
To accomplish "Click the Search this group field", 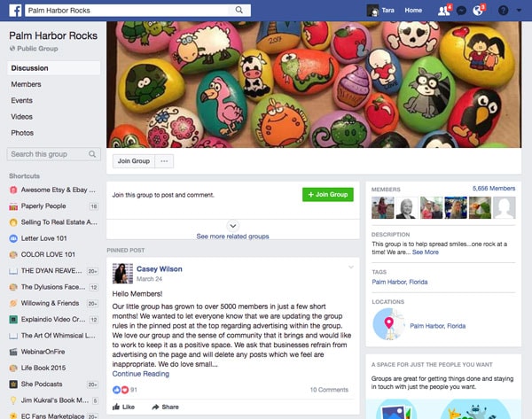I will [x=53, y=154].
